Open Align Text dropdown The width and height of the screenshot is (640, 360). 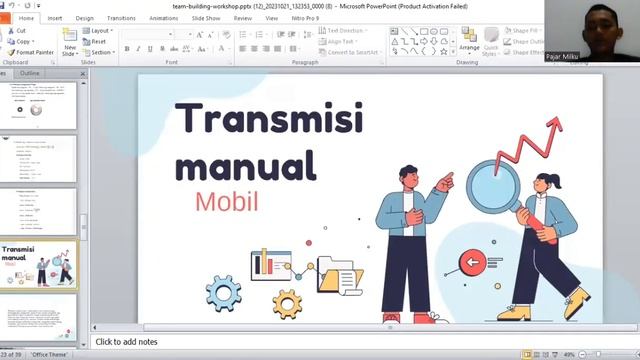(x=338, y=42)
